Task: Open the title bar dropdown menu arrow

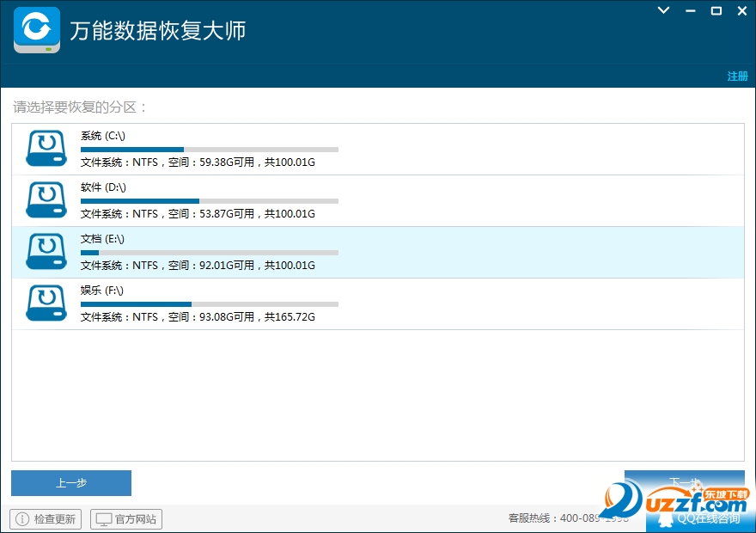Action: tap(664, 10)
